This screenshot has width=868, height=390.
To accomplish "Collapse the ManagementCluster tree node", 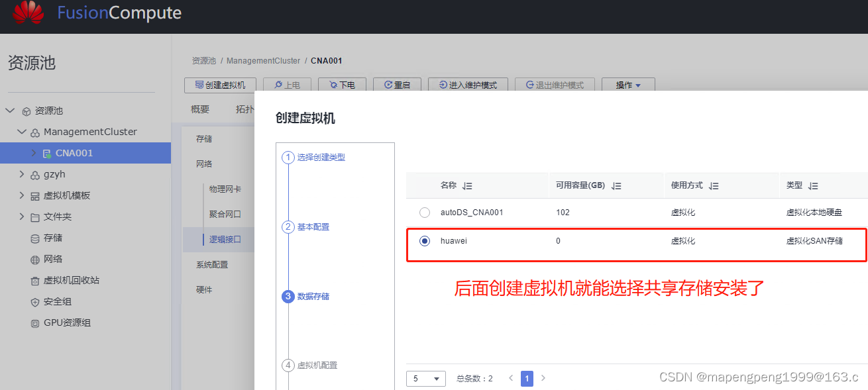I will point(22,132).
